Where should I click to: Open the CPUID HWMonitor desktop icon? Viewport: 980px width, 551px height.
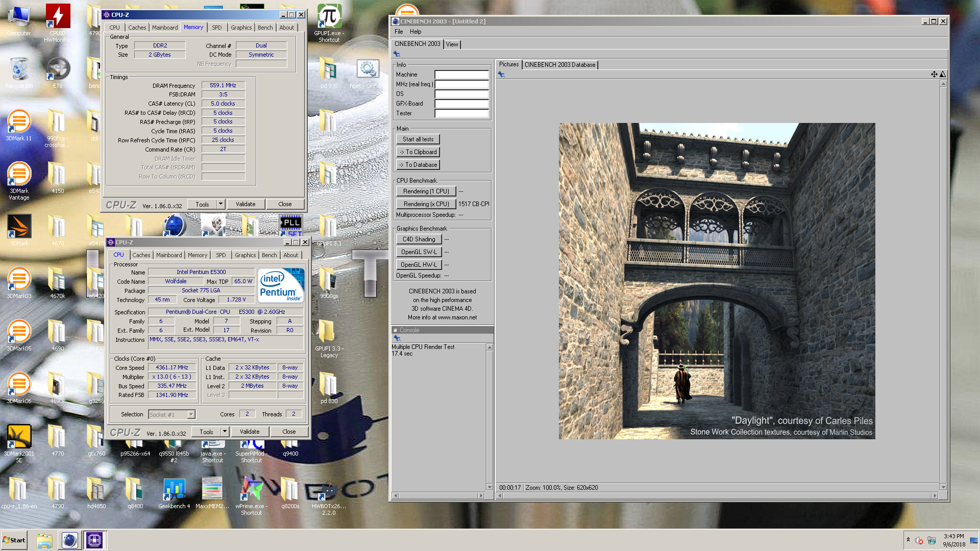pyautogui.click(x=58, y=23)
